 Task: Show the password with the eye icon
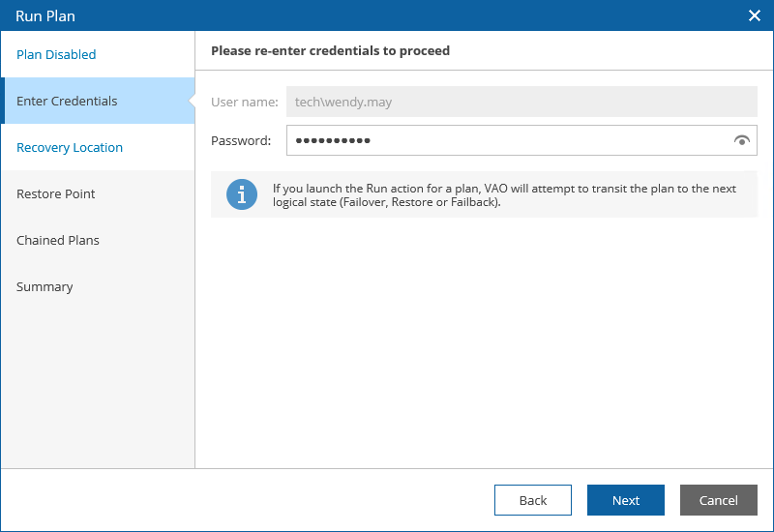(742, 141)
